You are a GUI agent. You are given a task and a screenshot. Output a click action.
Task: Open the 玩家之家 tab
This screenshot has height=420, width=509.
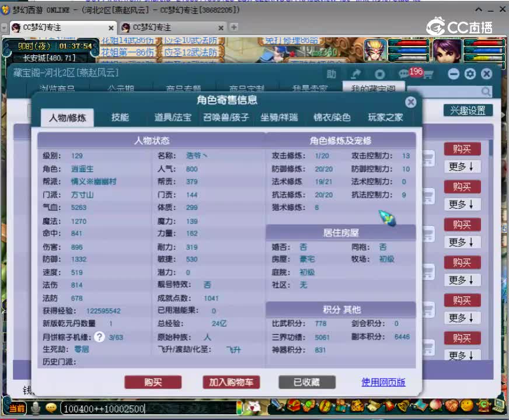tap(385, 117)
